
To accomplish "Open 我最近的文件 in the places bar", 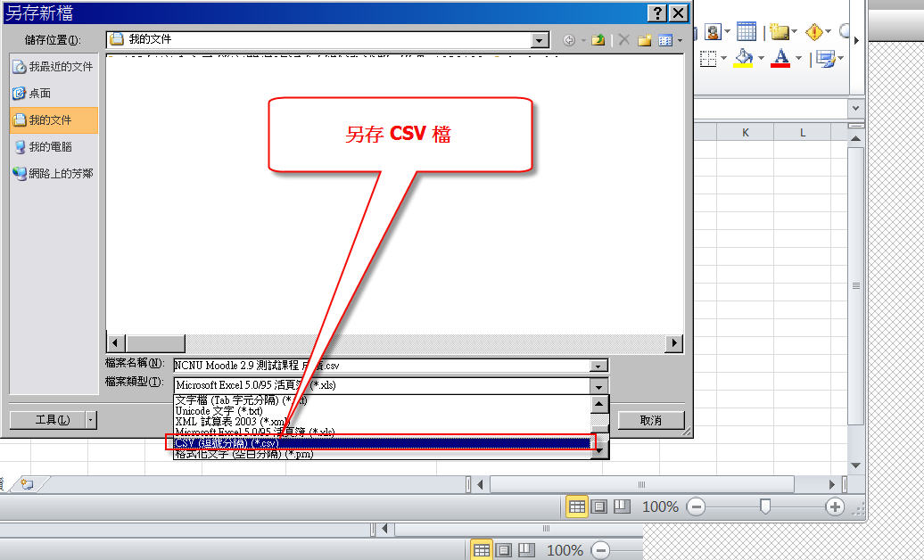I will (x=54, y=67).
